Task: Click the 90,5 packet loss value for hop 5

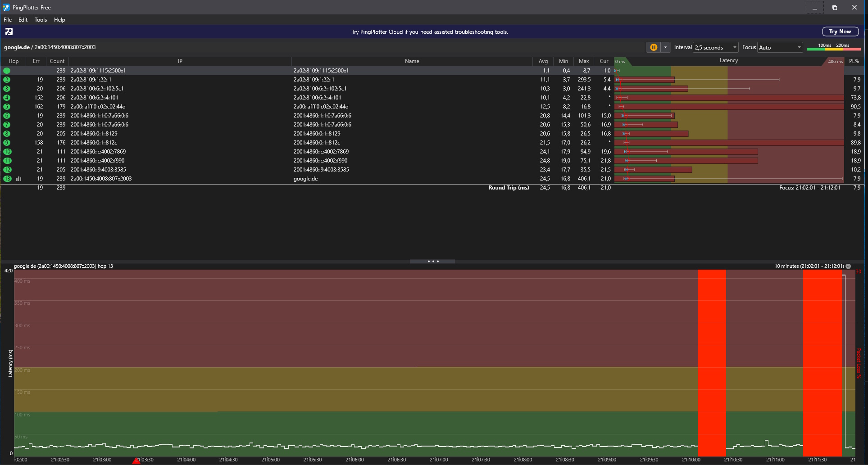Action: tap(855, 107)
